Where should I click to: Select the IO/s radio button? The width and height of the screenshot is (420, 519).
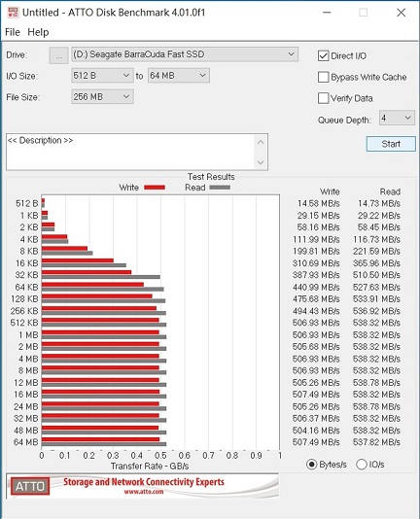pos(362,465)
